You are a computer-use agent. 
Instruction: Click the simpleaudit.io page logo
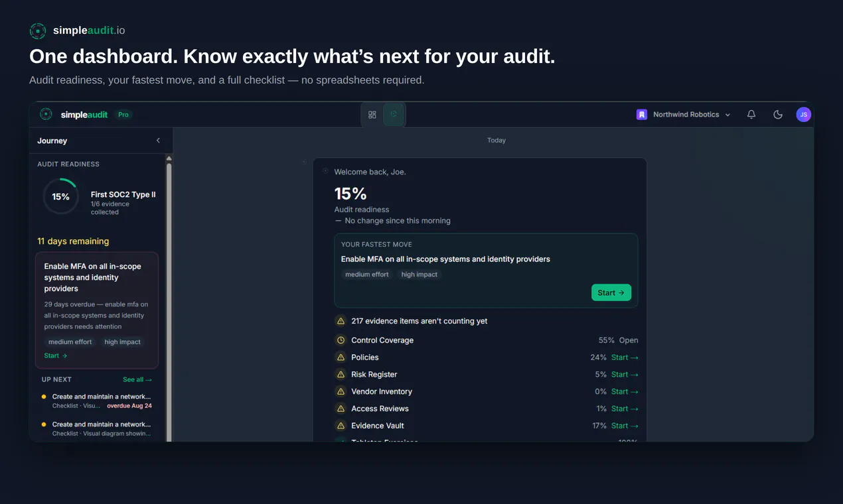77,31
